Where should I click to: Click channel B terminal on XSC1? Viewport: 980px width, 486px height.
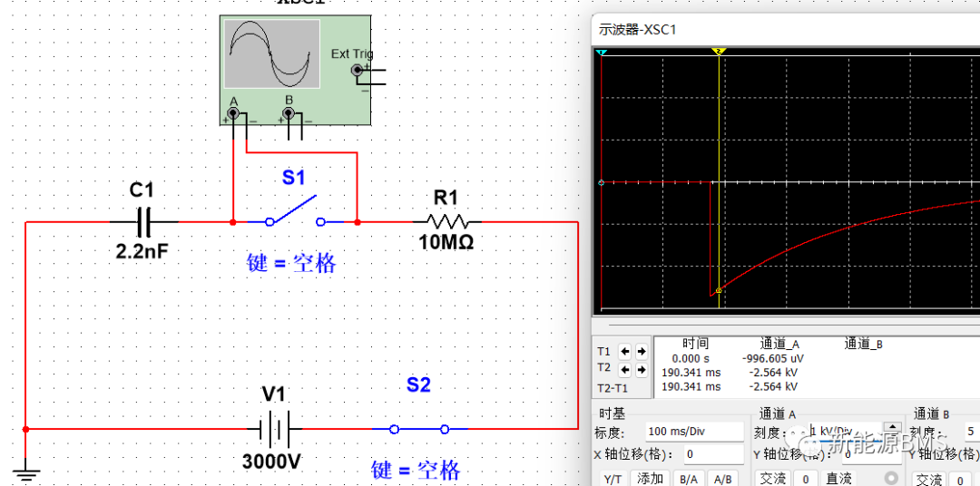point(289,113)
